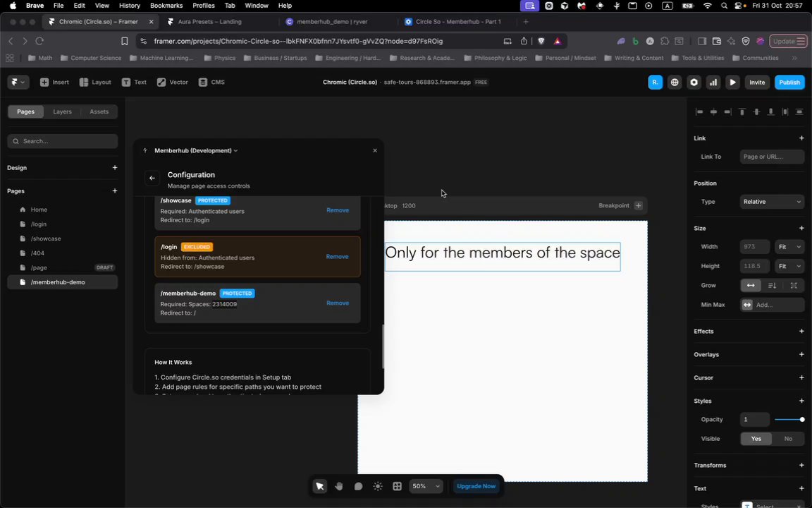This screenshot has height=508, width=812.
Task: Focus the pages Search field
Action: point(63,141)
